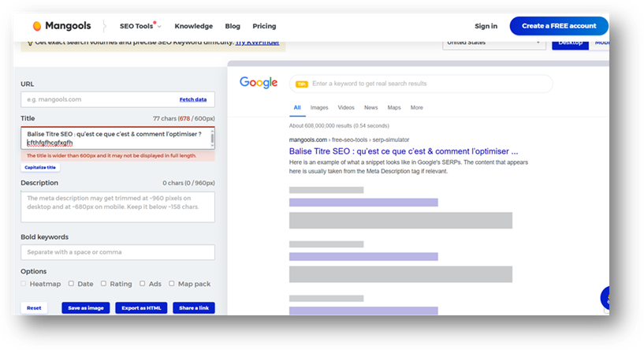
Task: Click Export as HTML button
Action: (141, 307)
